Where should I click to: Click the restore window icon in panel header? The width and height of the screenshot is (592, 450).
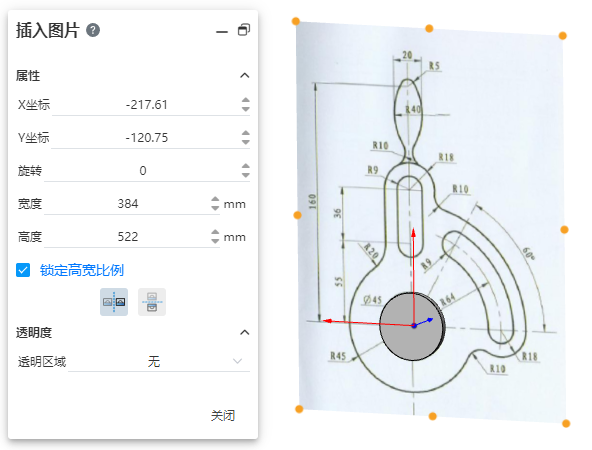pos(244,30)
